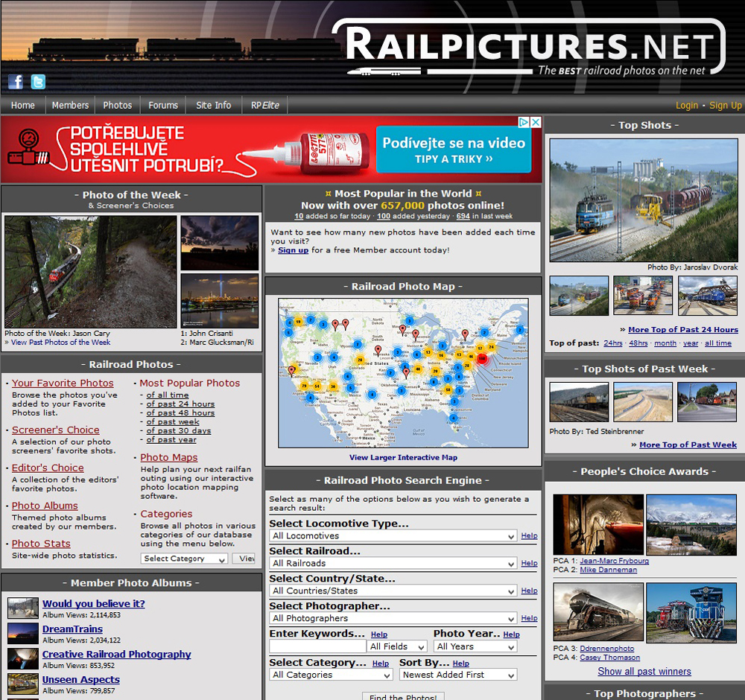
Task: Expand the All Countries/States dropdown
Action: [x=393, y=591]
